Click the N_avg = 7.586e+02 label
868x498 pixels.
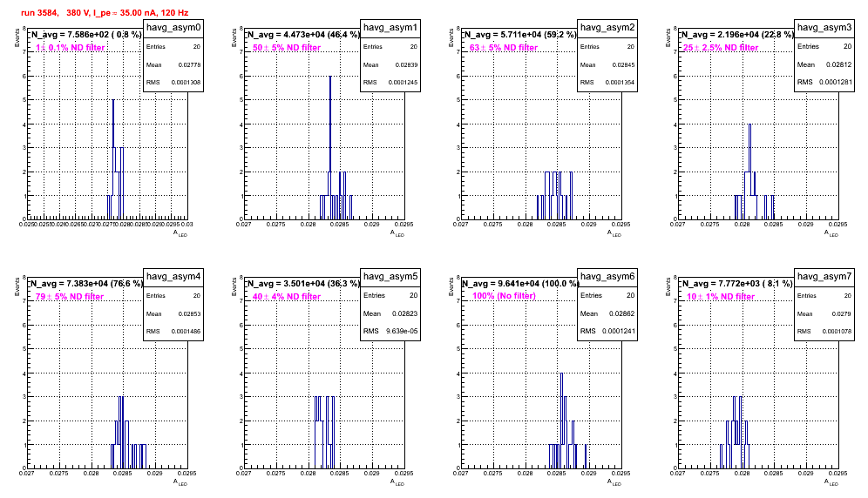tap(86, 34)
